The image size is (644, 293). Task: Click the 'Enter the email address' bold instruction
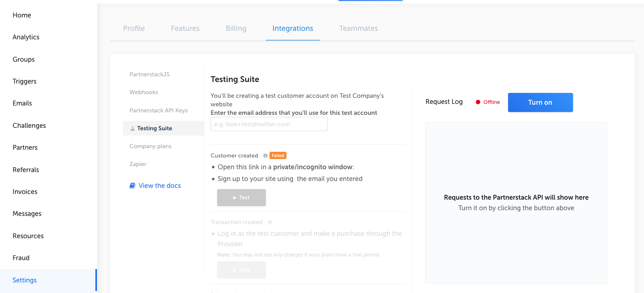point(294,113)
